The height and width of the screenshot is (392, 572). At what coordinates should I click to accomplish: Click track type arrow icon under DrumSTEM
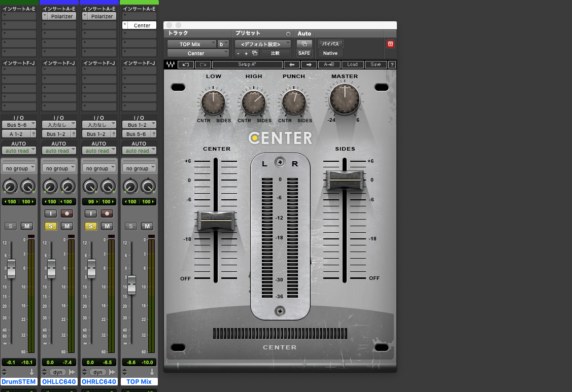(x=32, y=372)
